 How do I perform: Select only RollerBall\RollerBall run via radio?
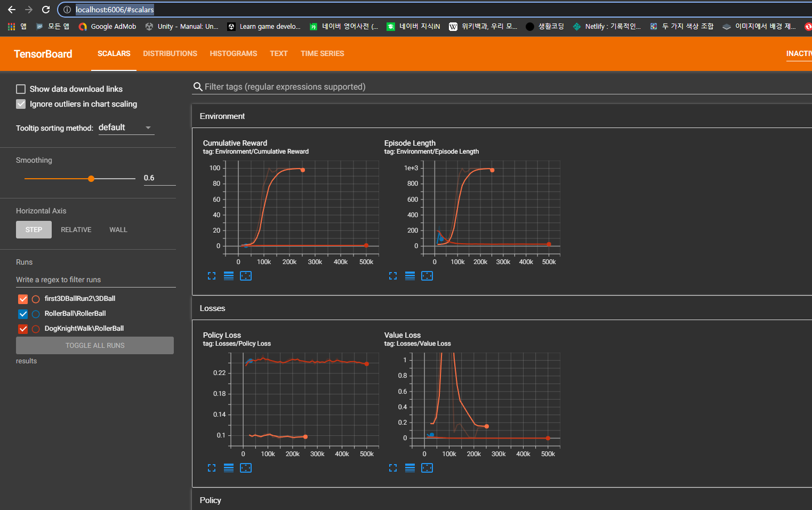(x=36, y=314)
